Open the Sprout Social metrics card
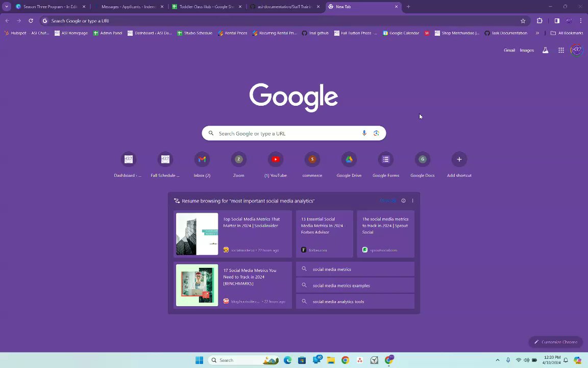This screenshot has height=368, width=588. point(385,234)
